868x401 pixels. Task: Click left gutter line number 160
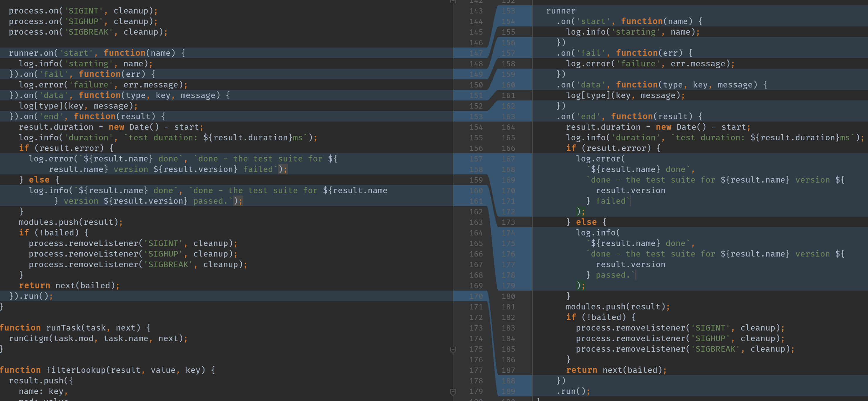point(476,191)
